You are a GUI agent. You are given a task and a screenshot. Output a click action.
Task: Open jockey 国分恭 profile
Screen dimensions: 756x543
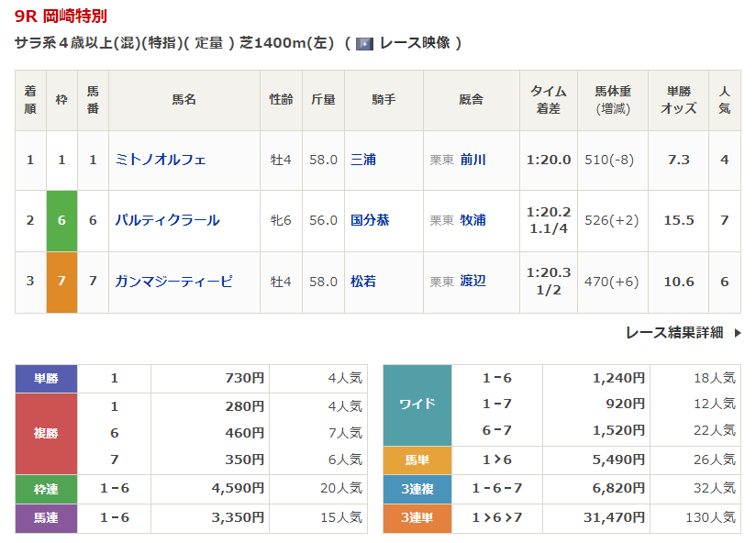370,221
